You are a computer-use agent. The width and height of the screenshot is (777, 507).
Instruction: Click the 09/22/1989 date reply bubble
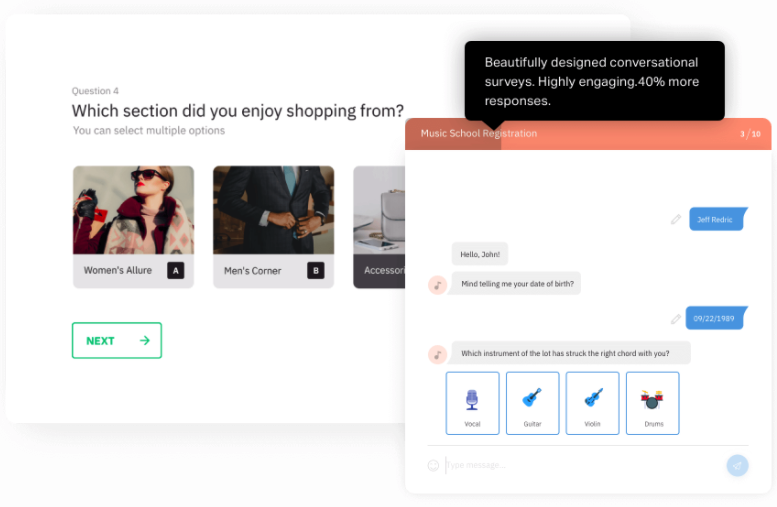[716, 319]
